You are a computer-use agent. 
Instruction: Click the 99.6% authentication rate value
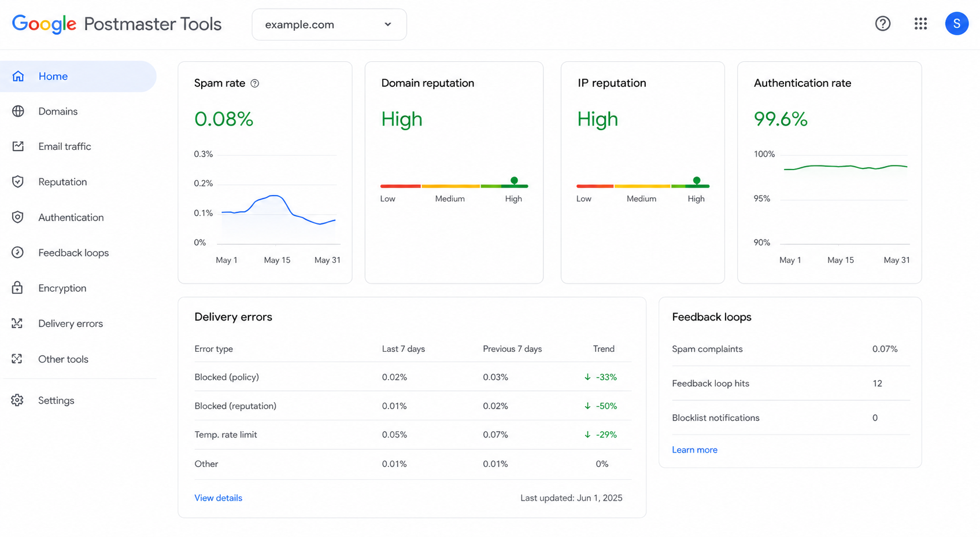(x=781, y=119)
